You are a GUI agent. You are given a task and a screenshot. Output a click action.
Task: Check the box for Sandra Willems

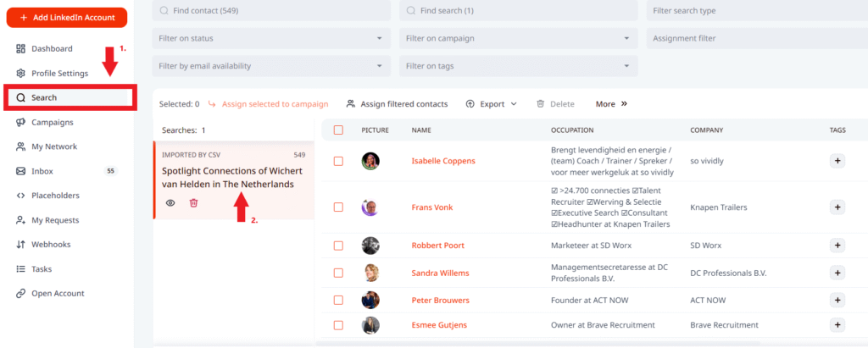[338, 273]
